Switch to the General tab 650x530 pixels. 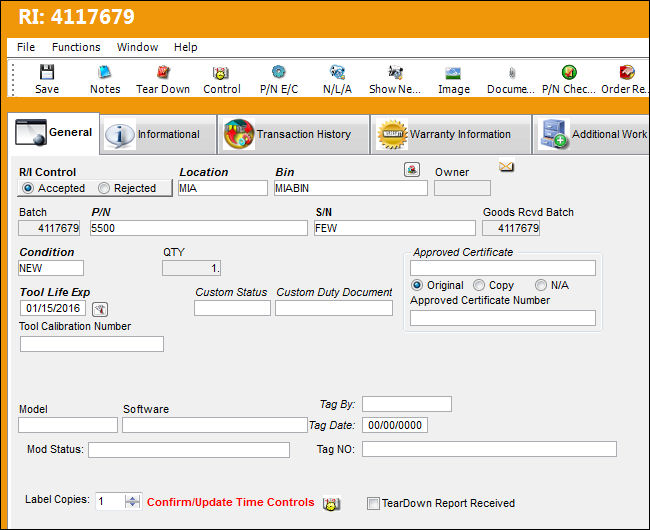point(53,133)
